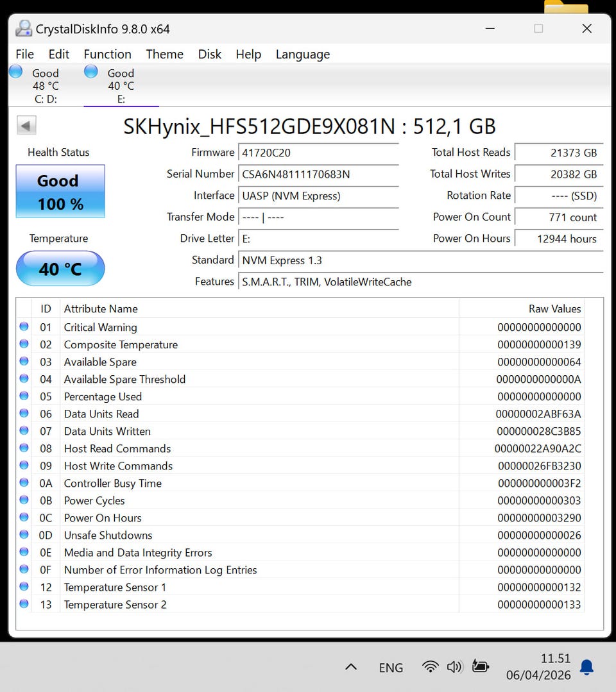Click the status orb for Power Cycles
616x692 pixels.
24,500
